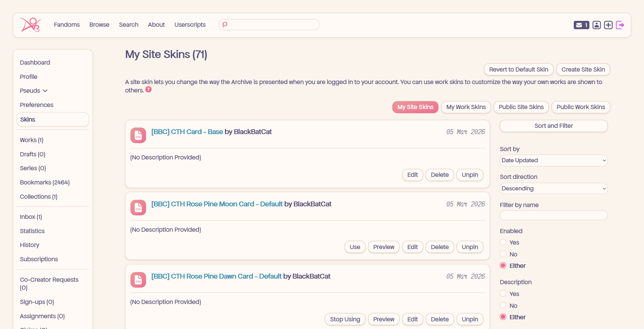Open the help question mark icon

148,89
